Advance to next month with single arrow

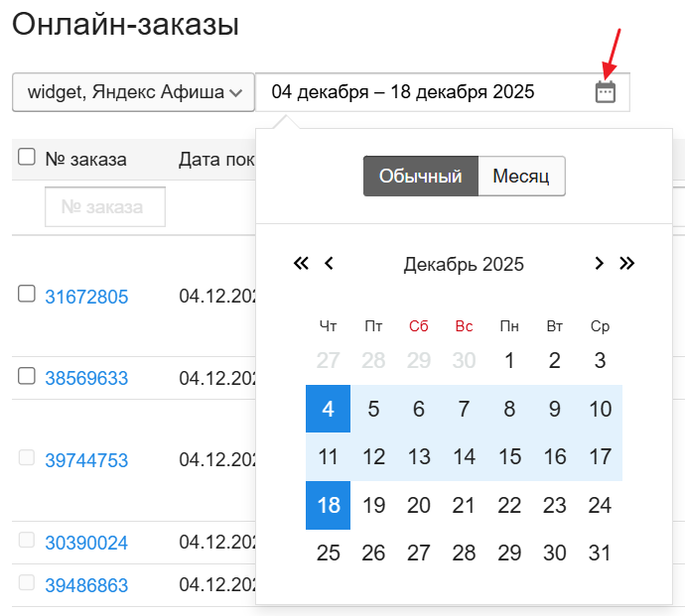click(x=599, y=263)
